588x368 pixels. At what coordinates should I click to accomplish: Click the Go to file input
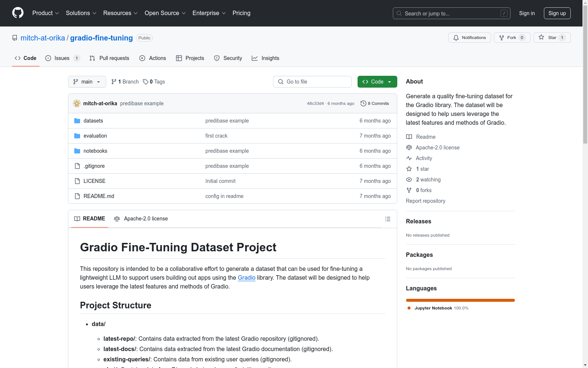click(312, 82)
